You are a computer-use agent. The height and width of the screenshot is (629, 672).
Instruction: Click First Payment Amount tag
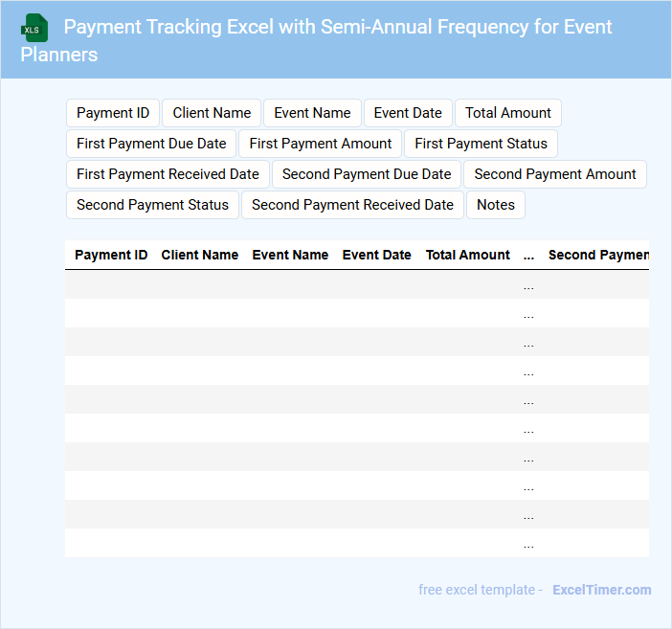pos(321,144)
